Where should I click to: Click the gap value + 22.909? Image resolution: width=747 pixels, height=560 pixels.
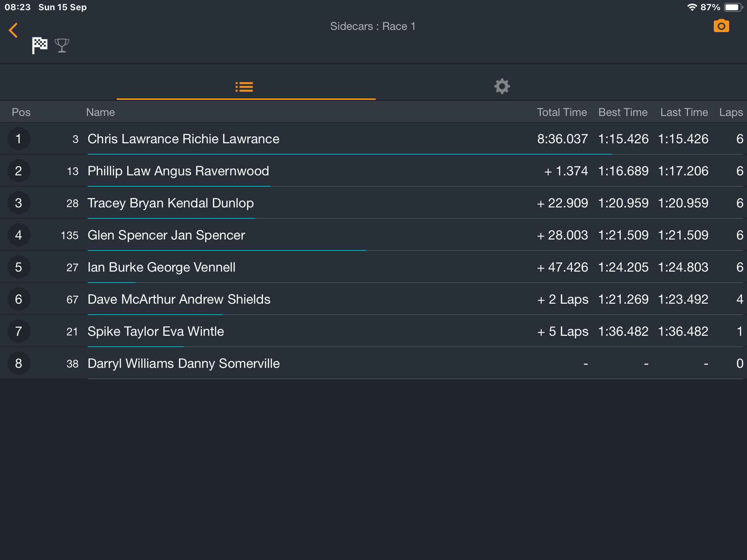[562, 203]
